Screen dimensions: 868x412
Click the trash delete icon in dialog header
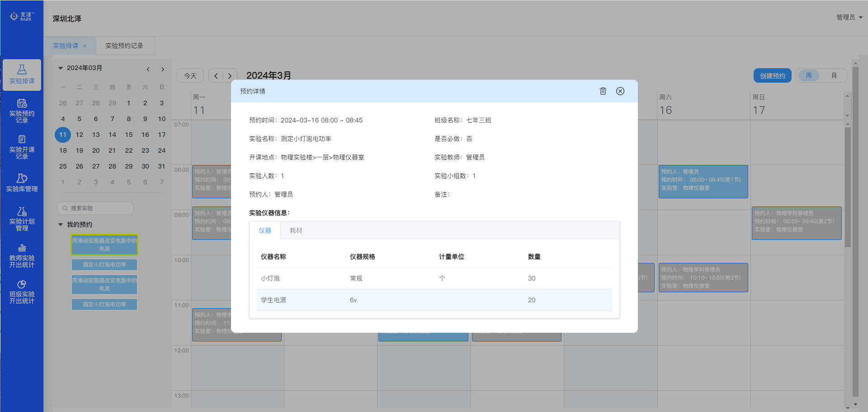point(603,91)
